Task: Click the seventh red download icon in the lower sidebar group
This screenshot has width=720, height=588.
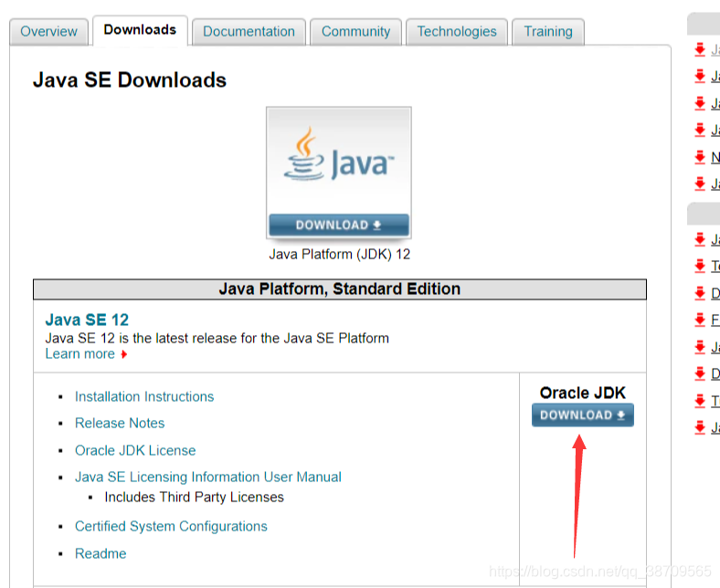Action: pos(700,400)
